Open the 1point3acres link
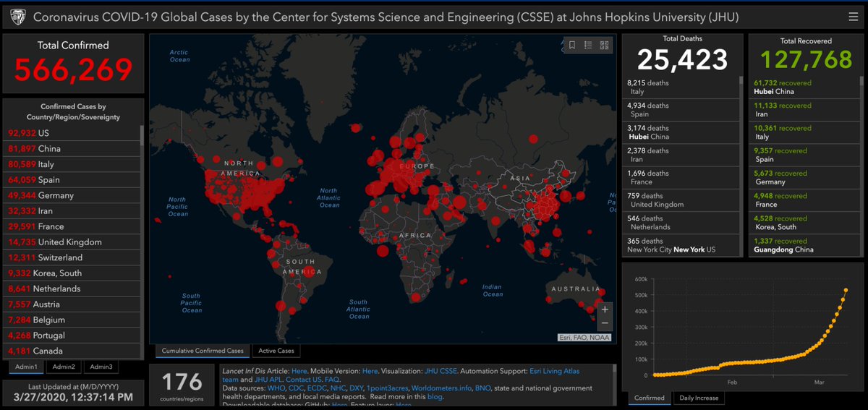Viewport: 868px width, 410px height. (388, 388)
